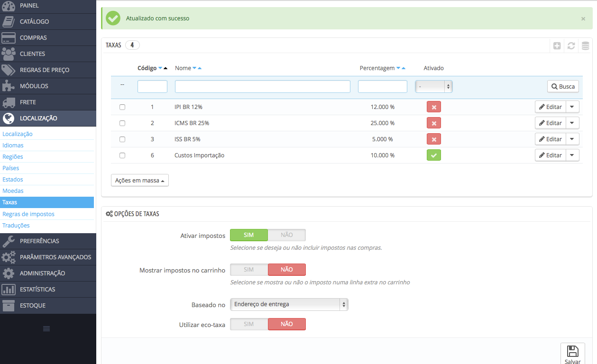597x364 pixels.
Task: Select checkbox for ICMS BR 25%
Action: point(122,123)
